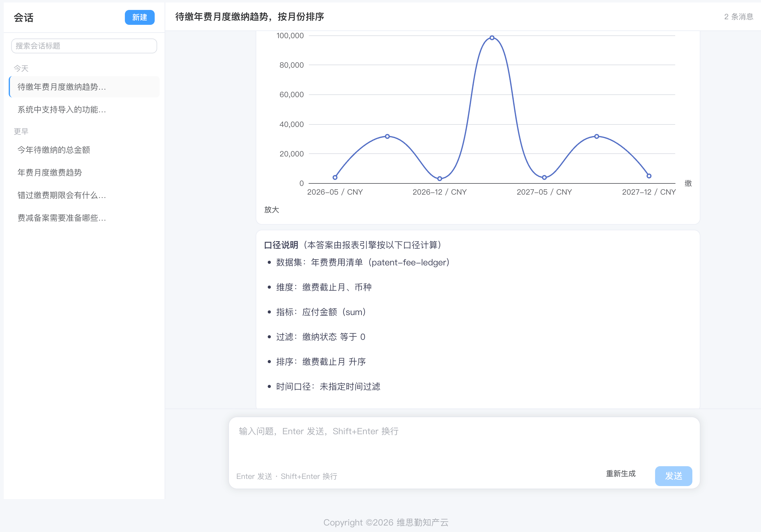The width and height of the screenshot is (761, 532).
Task: Click the 发送 button
Action: (673, 476)
